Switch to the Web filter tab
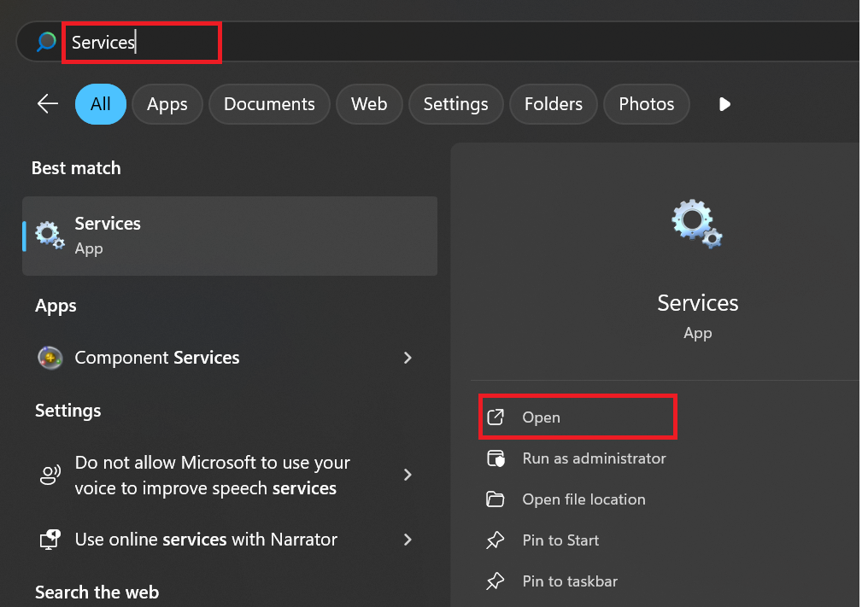868x607 pixels. [369, 104]
